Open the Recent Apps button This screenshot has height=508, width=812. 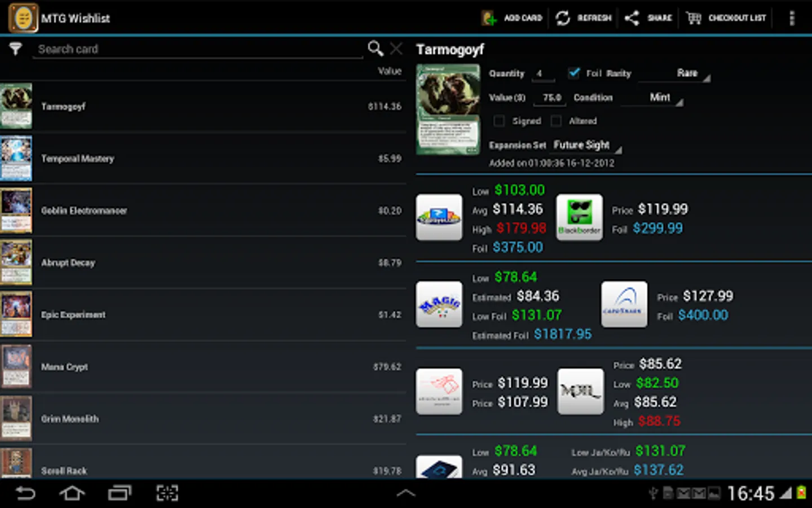tap(120, 493)
